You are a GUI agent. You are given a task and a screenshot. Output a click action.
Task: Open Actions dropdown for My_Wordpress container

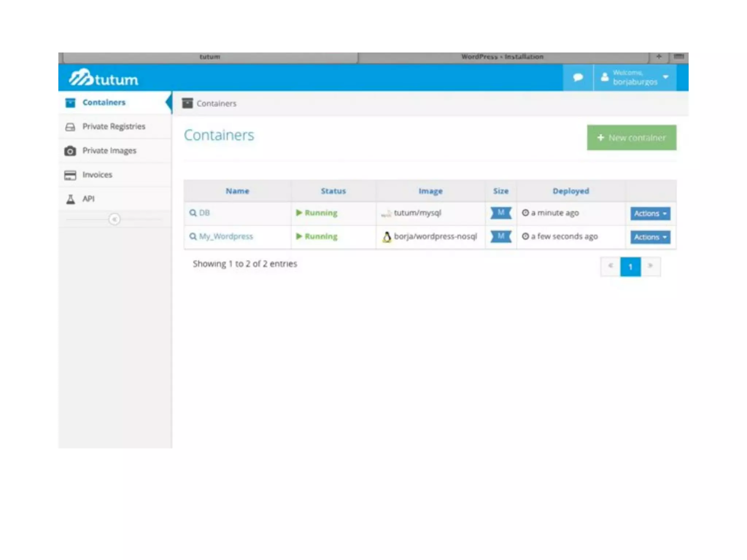pyautogui.click(x=650, y=237)
